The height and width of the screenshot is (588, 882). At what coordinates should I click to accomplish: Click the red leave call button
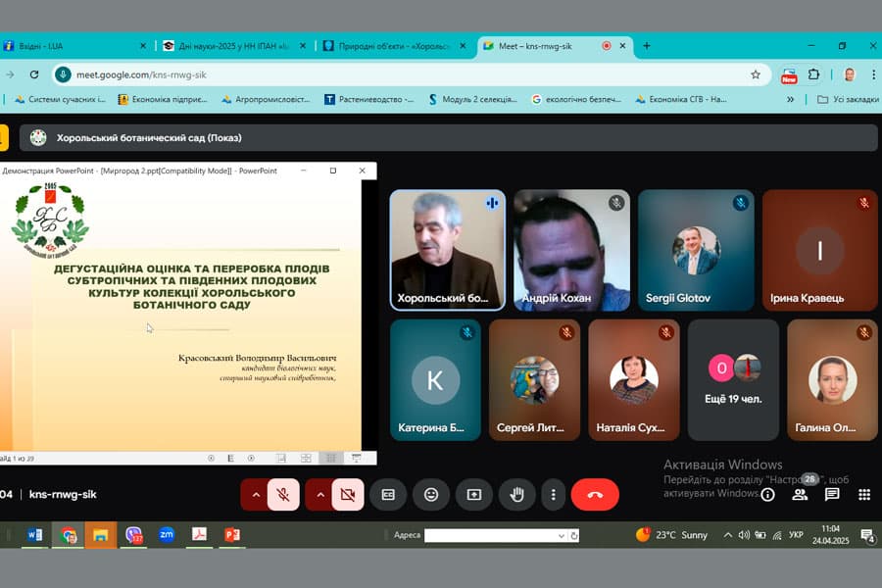[x=595, y=495]
